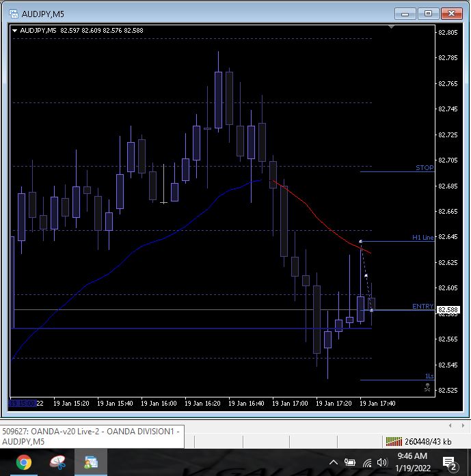Open the Wi-Fi network tray icon
The image size is (471, 476).
pyautogui.click(x=367, y=462)
